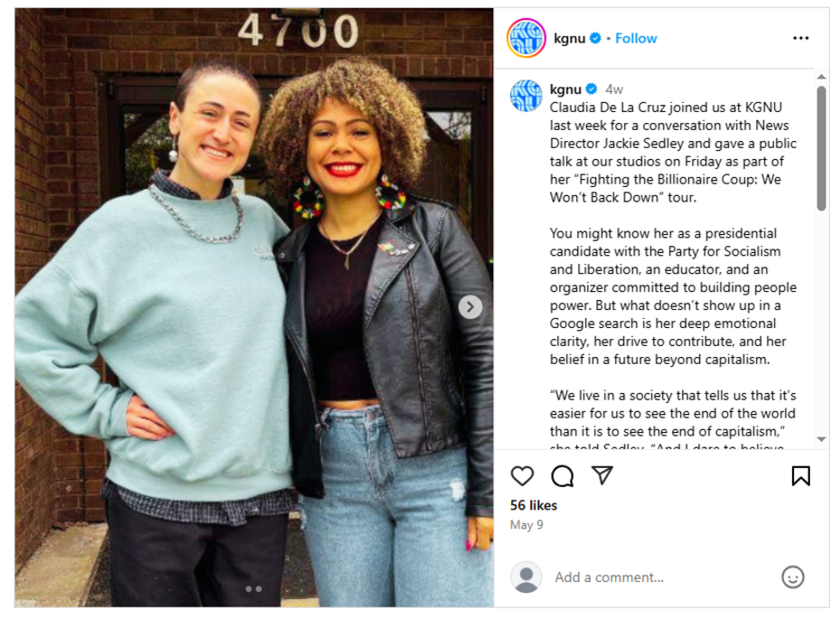Open the kgnu username link in the header
The width and height of the screenshot is (840, 619).
pos(569,39)
